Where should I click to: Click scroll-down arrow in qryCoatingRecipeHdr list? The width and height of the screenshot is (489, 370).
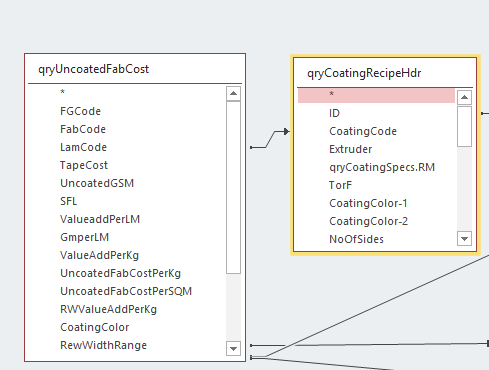[464, 239]
